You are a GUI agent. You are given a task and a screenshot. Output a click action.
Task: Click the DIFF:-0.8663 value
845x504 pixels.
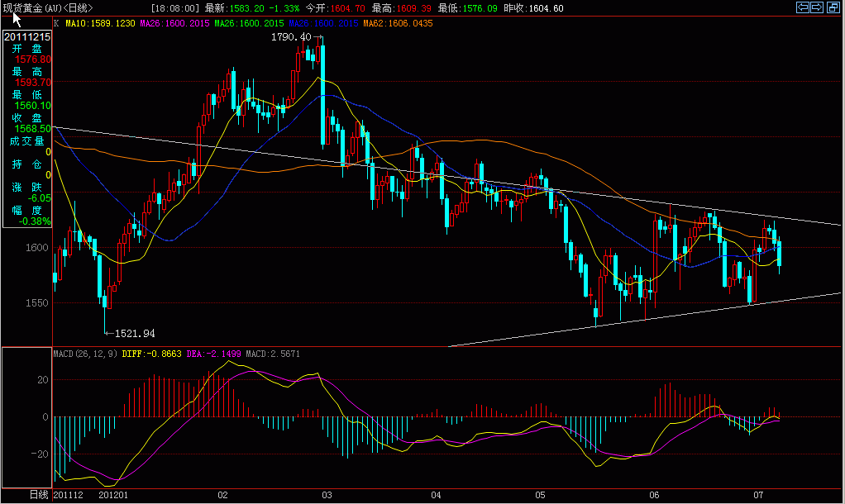coord(151,354)
